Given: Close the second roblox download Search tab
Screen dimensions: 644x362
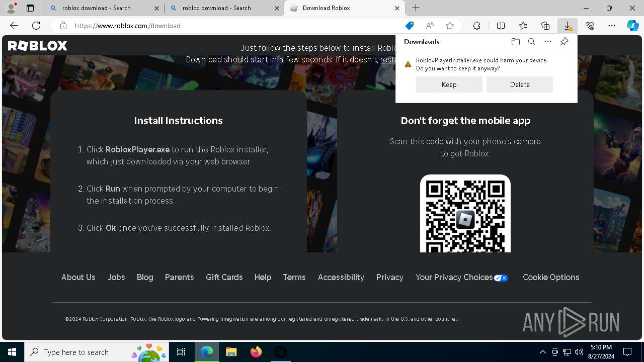Looking at the screenshot, I should [277, 8].
